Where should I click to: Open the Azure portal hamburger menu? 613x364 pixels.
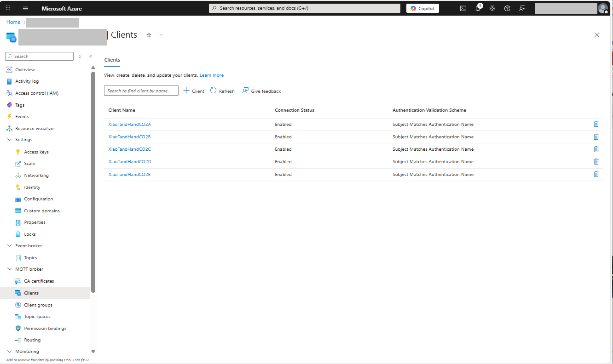point(25,8)
